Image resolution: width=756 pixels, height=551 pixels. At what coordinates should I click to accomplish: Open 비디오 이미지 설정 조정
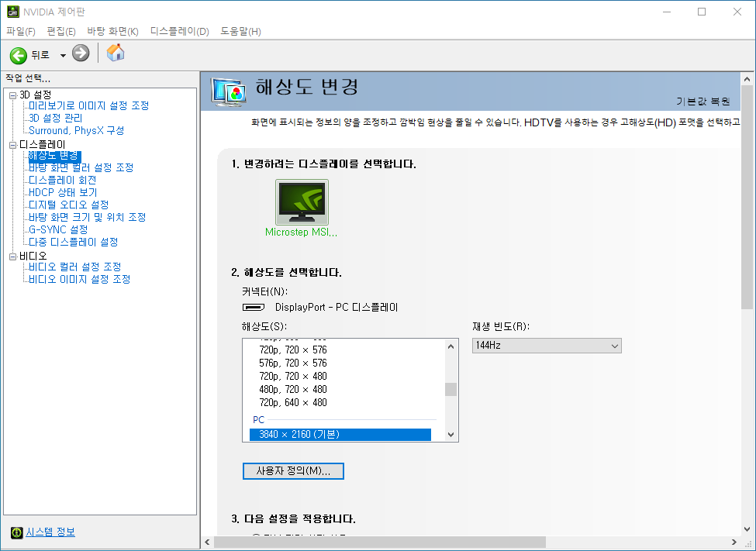80,280
